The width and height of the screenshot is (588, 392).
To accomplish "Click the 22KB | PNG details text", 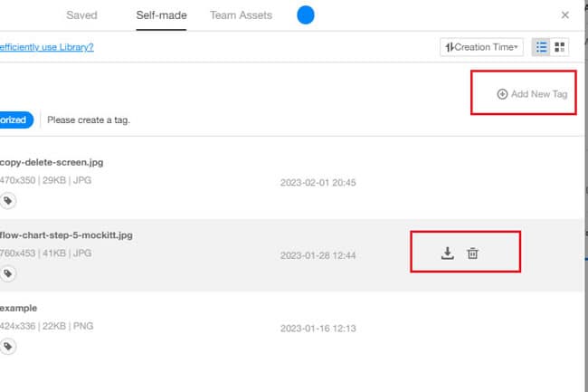I will [x=68, y=326].
